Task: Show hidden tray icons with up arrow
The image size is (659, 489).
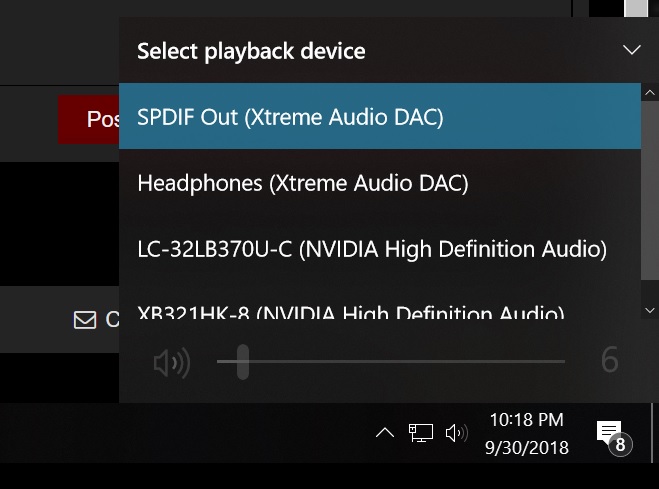Action: pyautogui.click(x=385, y=433)
